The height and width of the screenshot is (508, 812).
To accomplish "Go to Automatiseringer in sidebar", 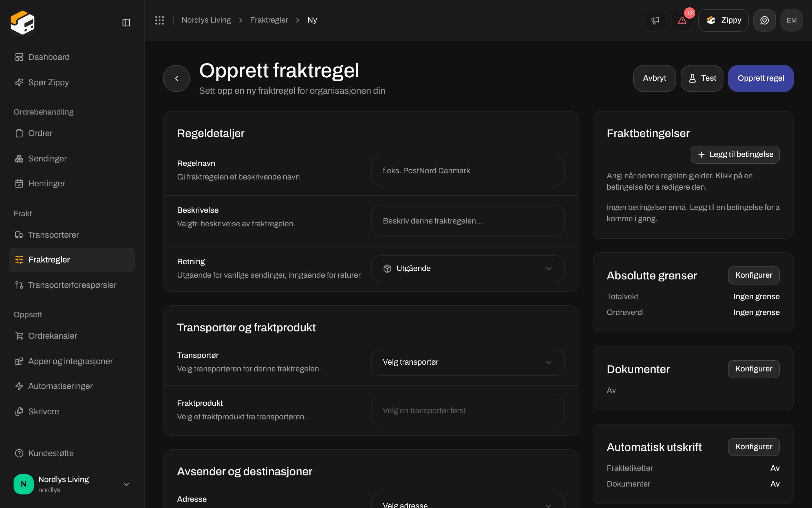I will point(72,386).
